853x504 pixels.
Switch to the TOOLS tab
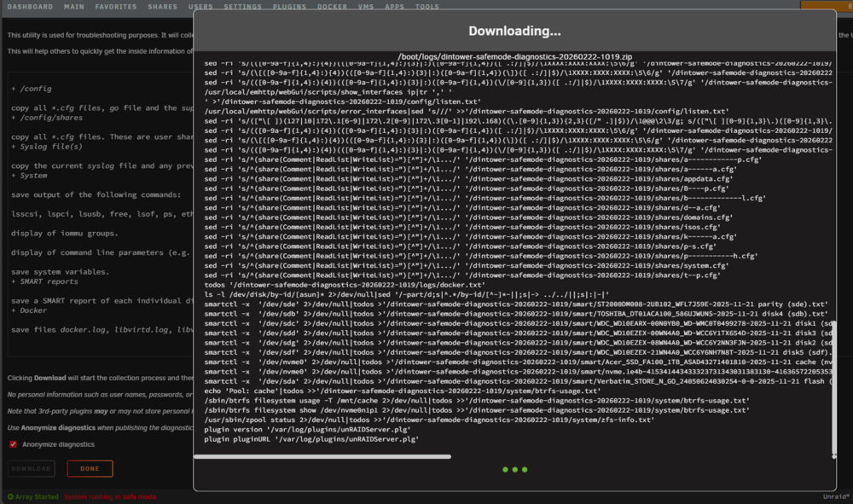[427, 7]
